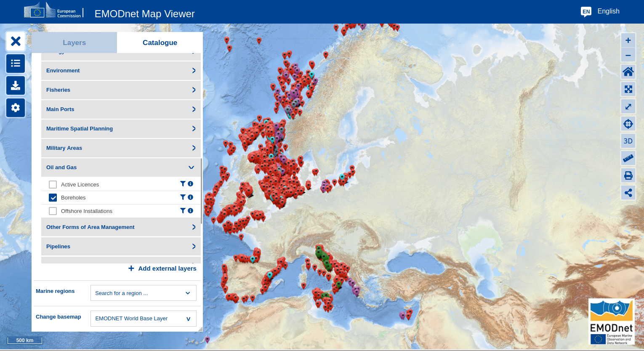Click the European Commission logo
The image size is (644, 351).
pos(53,11)
